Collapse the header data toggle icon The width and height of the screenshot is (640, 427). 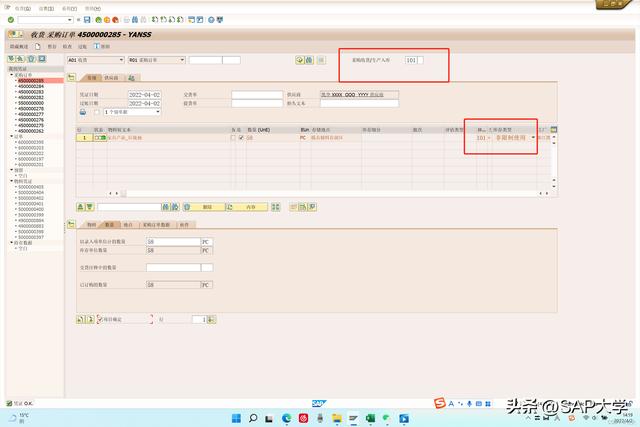pyautogui.click(x=71, y=77)
